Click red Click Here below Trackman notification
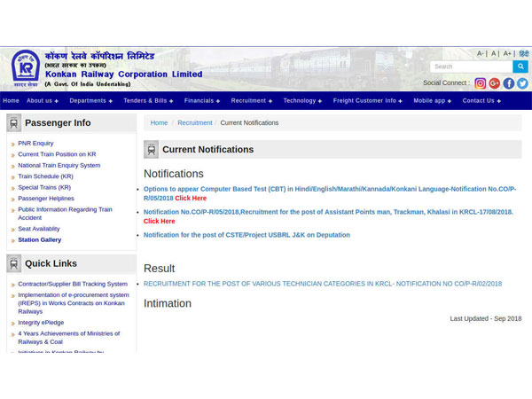Viewport: 532px width, 399px height. click(x=159, y=221)
